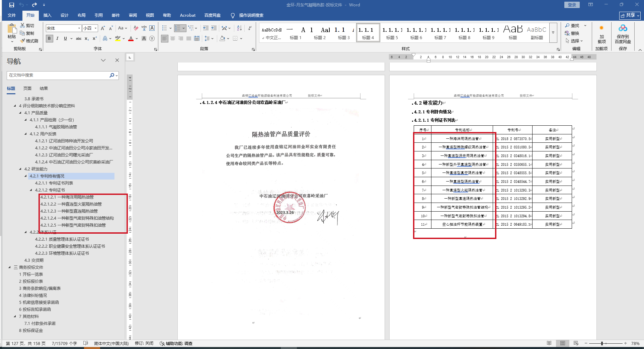This screenshot has height=349, width=644.
Task: Copy the selection with 复制
Action: (27, 33)
